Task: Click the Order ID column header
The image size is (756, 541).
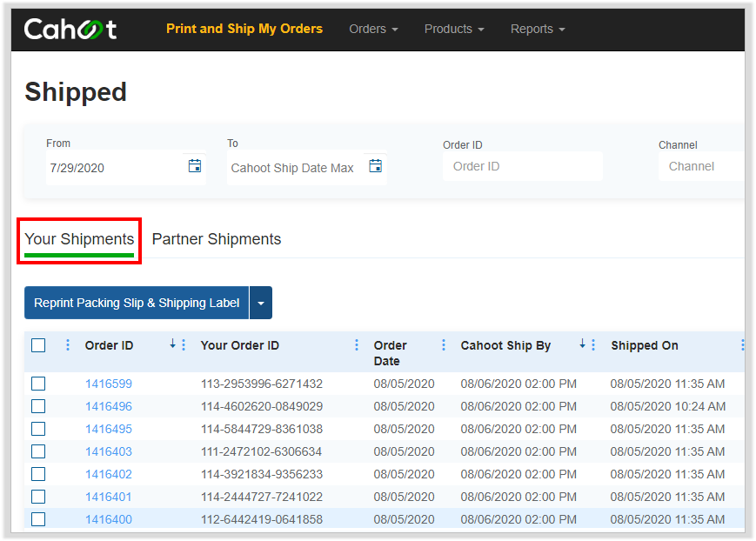Action: (x=109, y=345)
